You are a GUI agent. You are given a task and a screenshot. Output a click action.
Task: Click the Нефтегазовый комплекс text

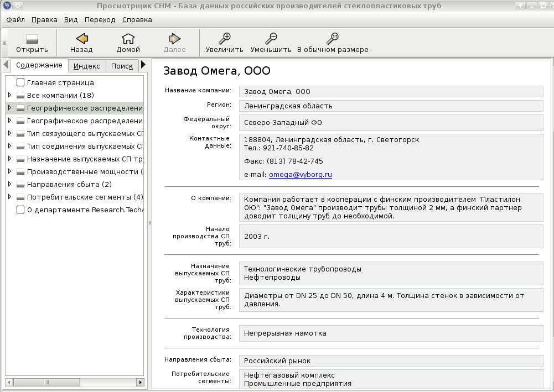click(x=289, y=375)
